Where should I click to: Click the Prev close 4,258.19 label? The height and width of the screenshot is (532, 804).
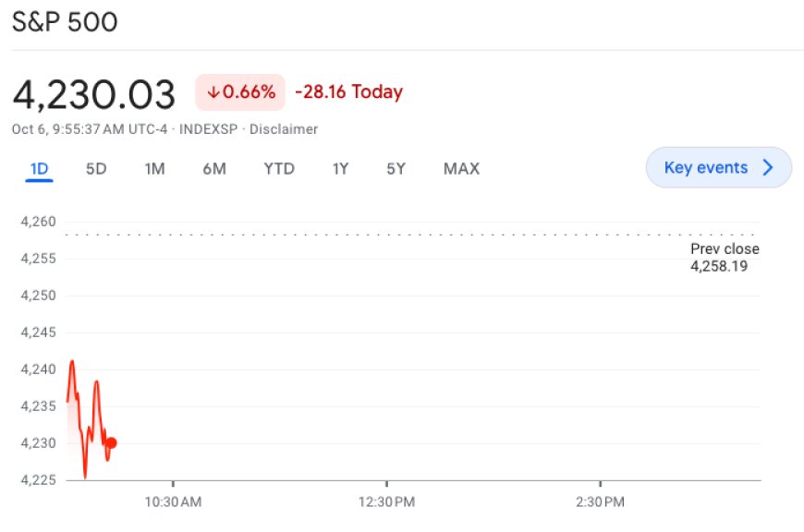pyautogui.click(x=725, y=258)
